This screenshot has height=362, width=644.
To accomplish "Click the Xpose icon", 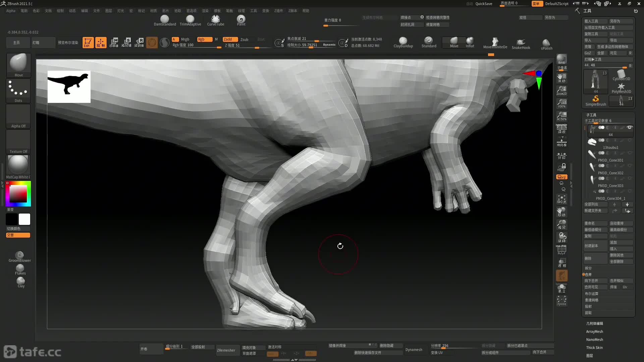I will coord(561,300).
